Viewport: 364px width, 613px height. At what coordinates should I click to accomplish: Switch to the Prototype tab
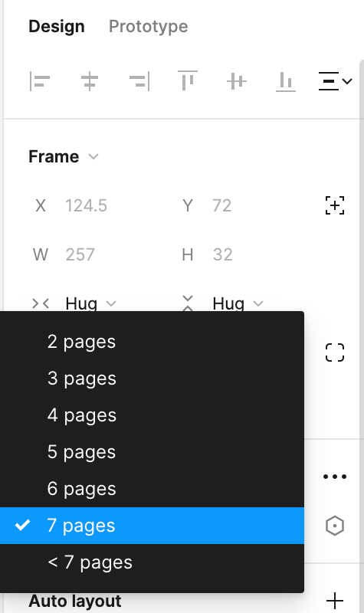point(148,26)
